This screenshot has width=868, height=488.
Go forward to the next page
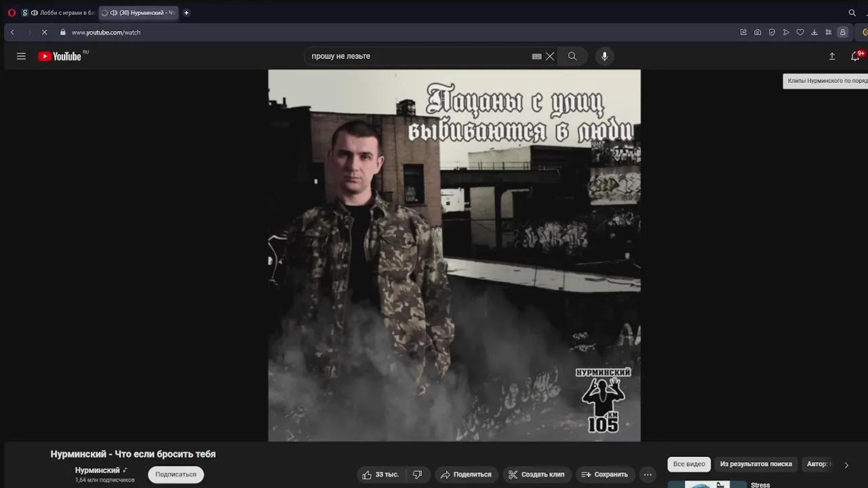click(x=29, y=32)
